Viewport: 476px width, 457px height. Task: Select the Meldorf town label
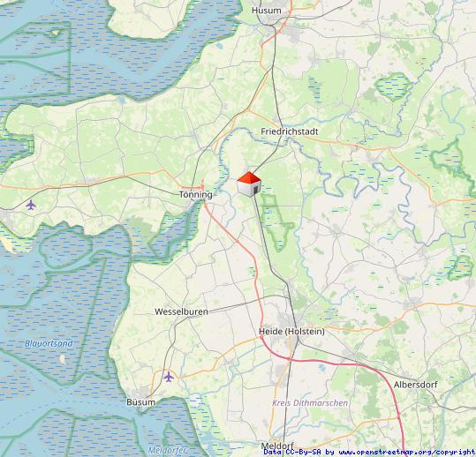[277, 446]
